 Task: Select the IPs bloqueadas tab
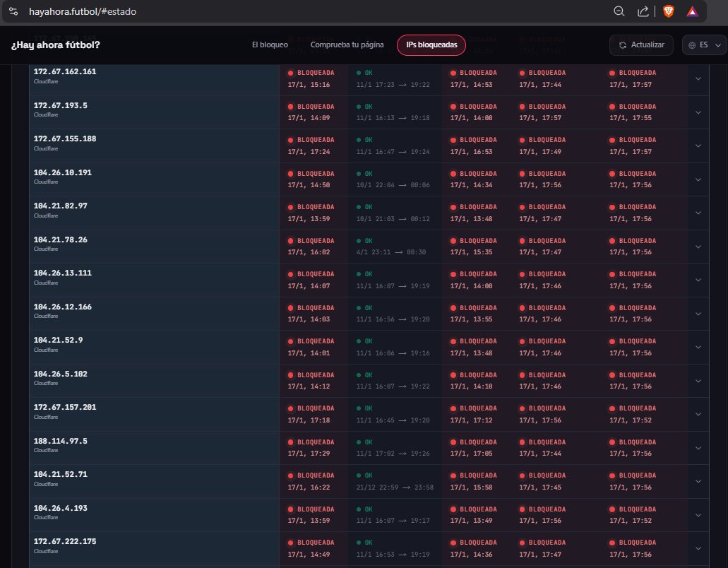pyautogui.click(x=431, y=45)
